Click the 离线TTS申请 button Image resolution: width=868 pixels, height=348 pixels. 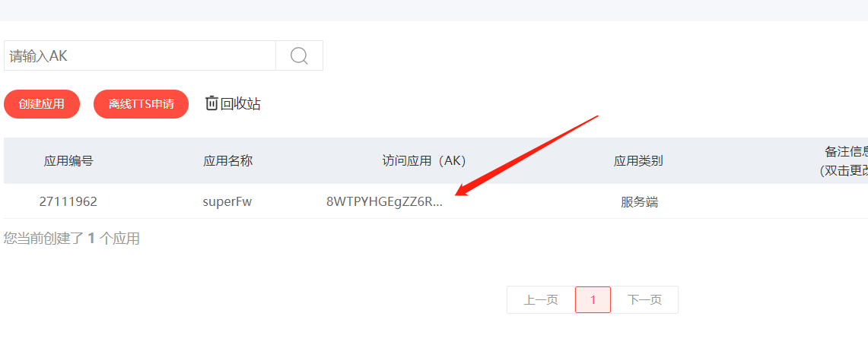[141, 104]
